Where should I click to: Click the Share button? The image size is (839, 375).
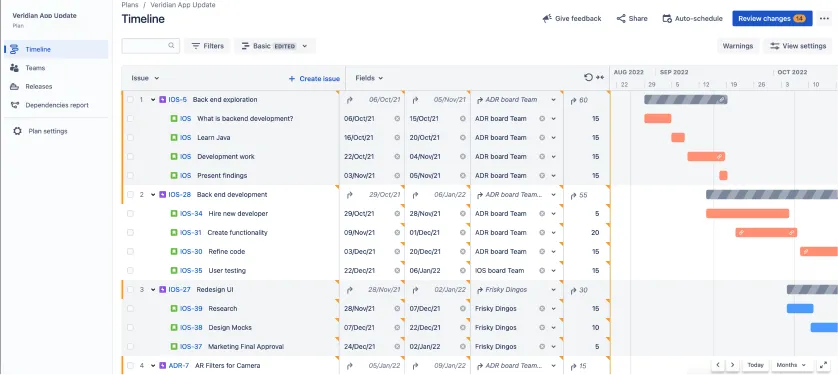click(632, 19)
